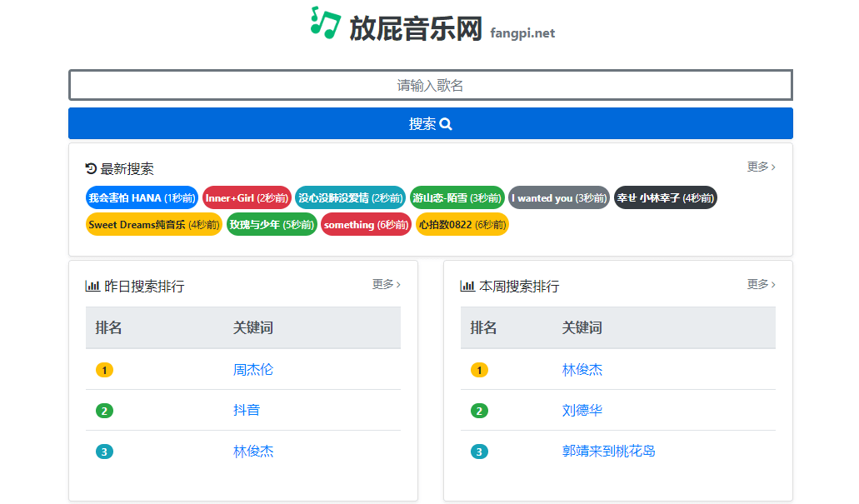The image size is (859, 504).
Task: Click the refresh icon beside 最新搜索
Action: pos(90,168)
